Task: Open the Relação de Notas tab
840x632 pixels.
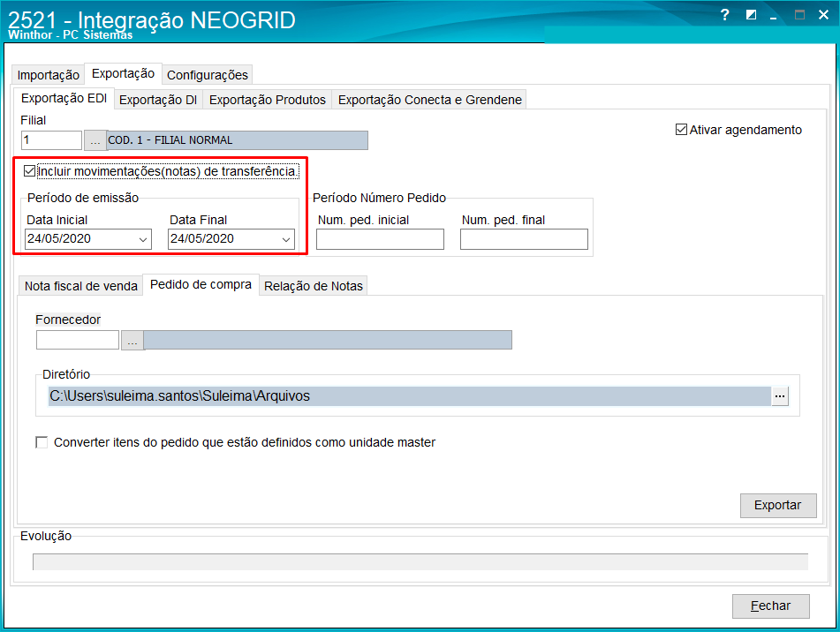Action: (314, 286)
